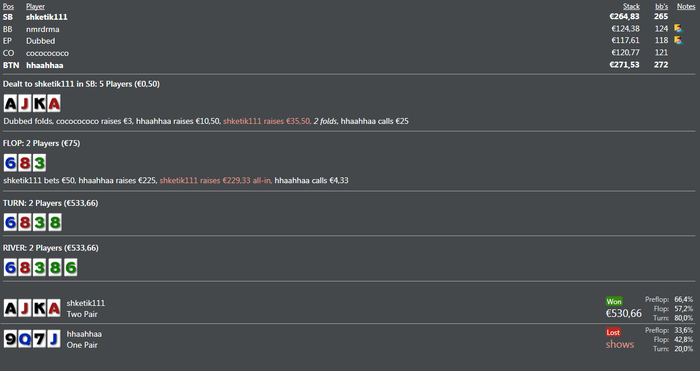Screen dimensions: 700x371
Task: Sort by the Stack column header
Action: (631, 6)
